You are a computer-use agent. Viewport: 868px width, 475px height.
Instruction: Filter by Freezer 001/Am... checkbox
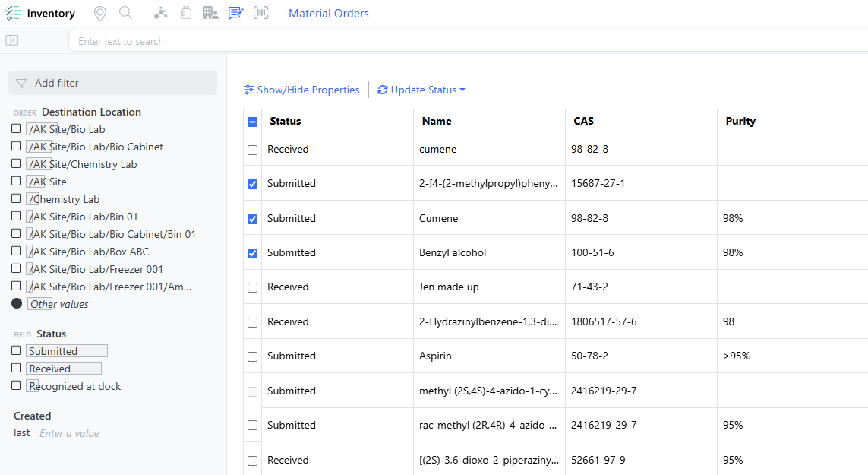tap(16, 286)
